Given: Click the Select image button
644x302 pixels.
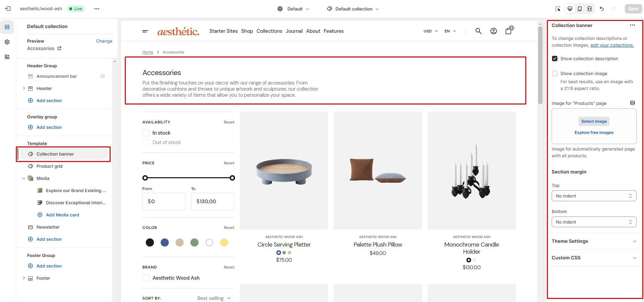Looking at the screenshot, I should coord(594,121).
